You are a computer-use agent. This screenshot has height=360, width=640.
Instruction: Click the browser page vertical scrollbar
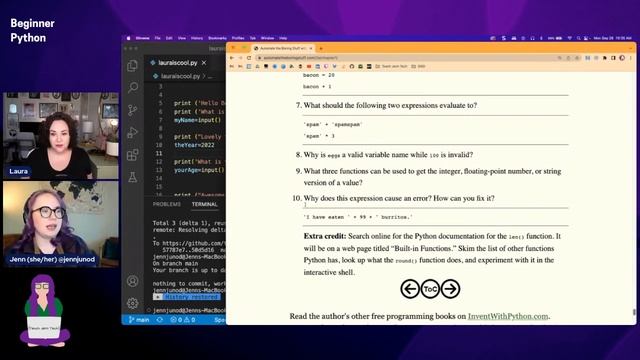coord(634,312)
